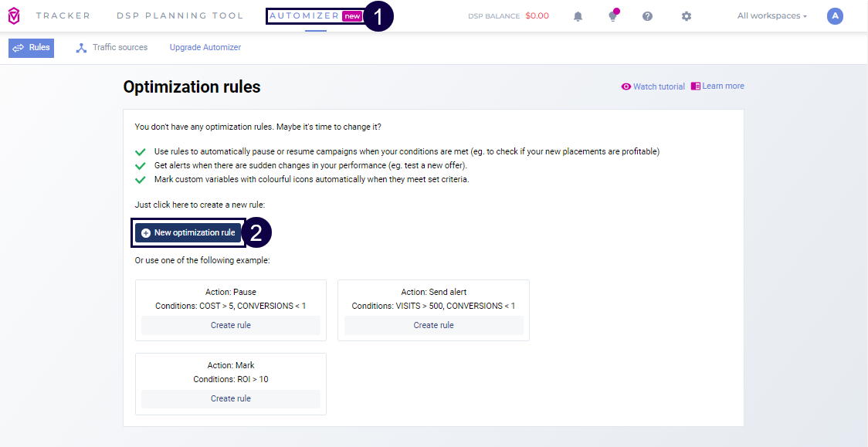Click the Learn more book icon
This screenshot has height=447, width=868.
[696, 86]
